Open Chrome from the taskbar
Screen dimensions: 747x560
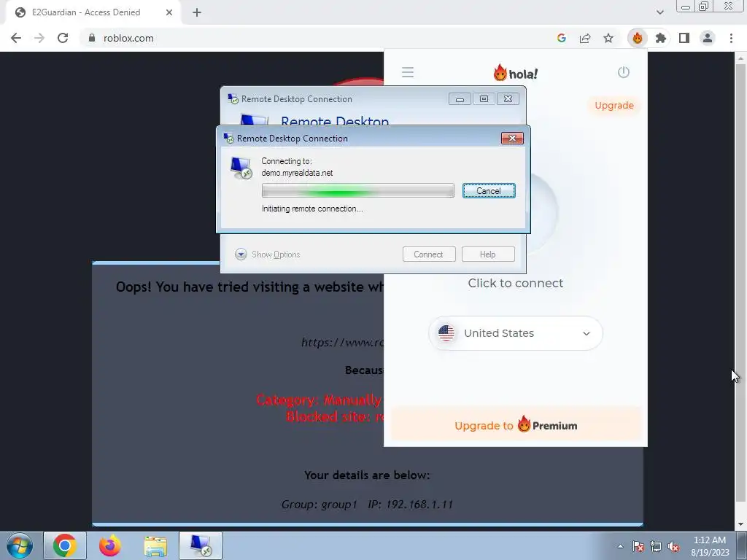pyautogui.click(x=65, y=545)
